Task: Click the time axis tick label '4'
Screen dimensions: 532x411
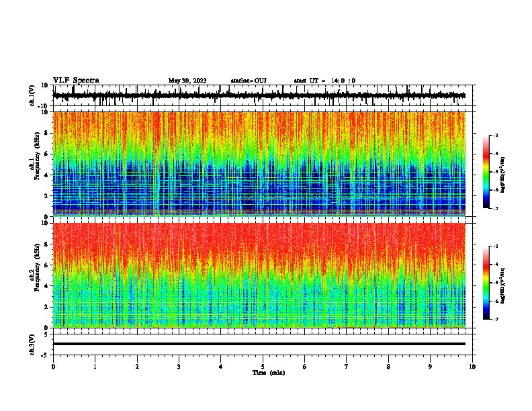Action: [x=221, y=367]
